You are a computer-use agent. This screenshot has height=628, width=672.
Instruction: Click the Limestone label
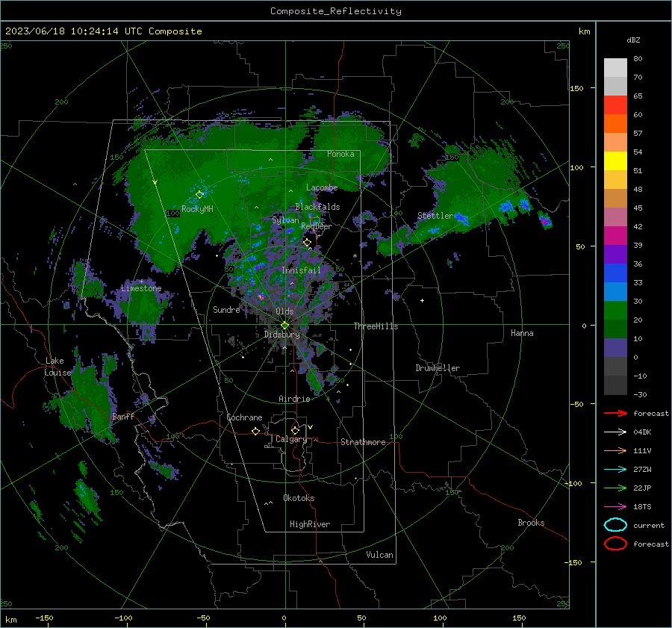coord(141,288)
